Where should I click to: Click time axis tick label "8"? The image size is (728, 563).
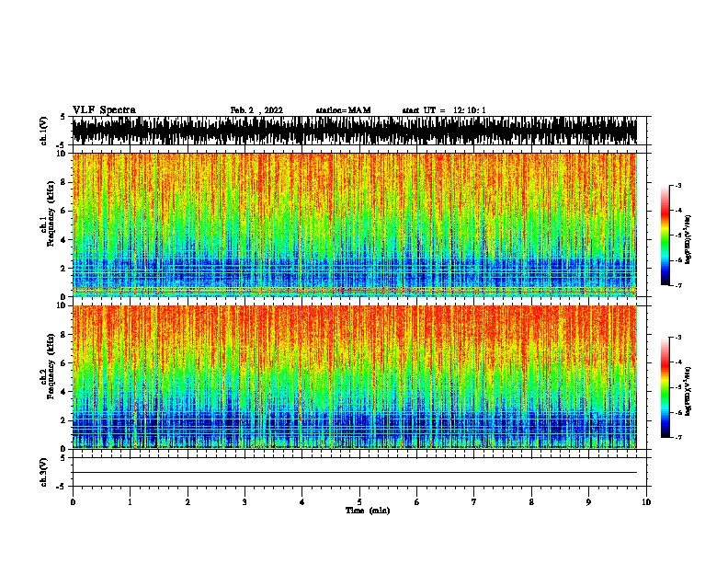tap(531, 502)
